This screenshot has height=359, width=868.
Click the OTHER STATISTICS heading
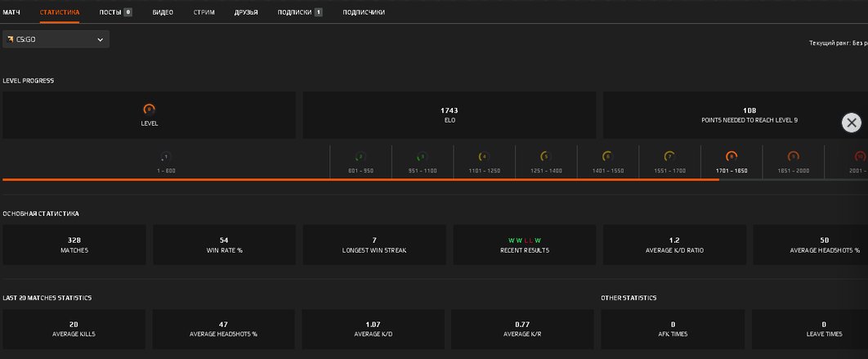click(629, 298)
